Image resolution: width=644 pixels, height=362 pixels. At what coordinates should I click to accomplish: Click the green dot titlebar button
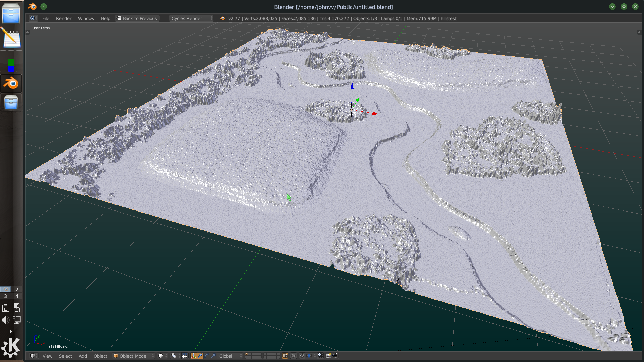click(x=44, y=6)
